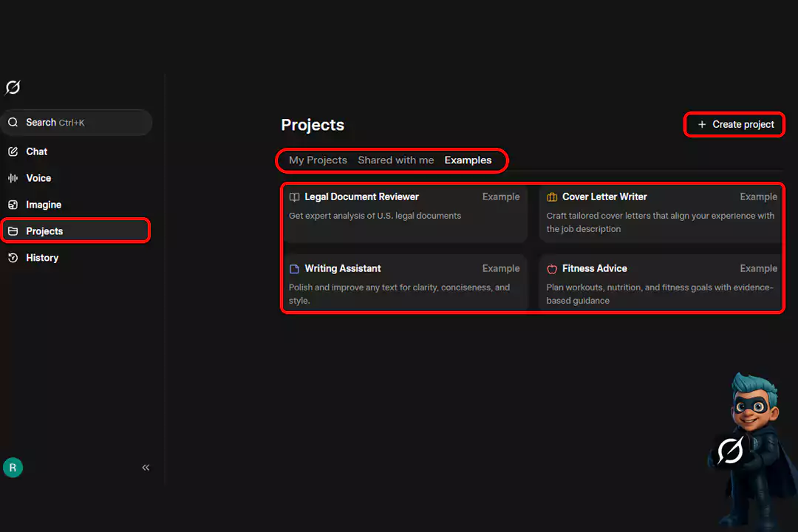Click the Search field in sidebar
This screenshot has width=798, height=532.
[x=76, y=123]
